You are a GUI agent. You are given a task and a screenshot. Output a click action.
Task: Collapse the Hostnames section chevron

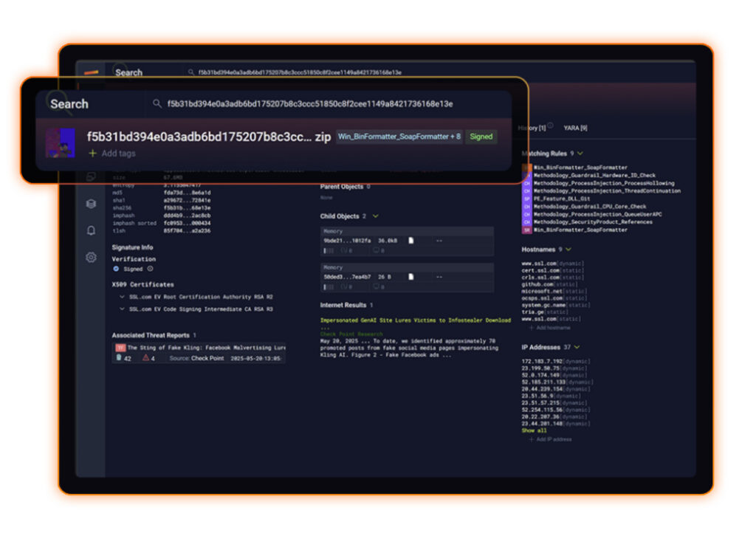point(568,250)
